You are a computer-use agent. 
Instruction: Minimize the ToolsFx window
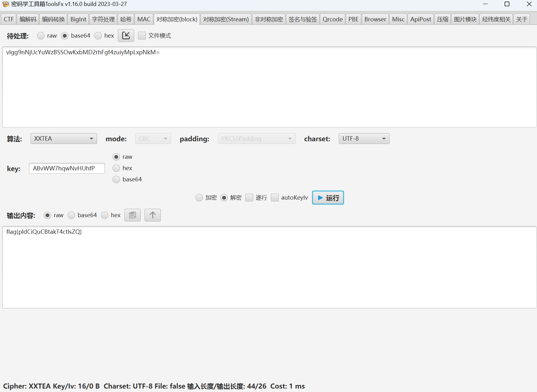(x=485, y=4)
